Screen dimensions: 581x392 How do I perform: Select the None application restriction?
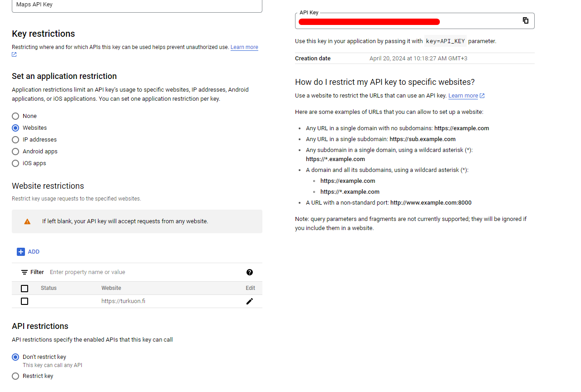tap(15, 116)
